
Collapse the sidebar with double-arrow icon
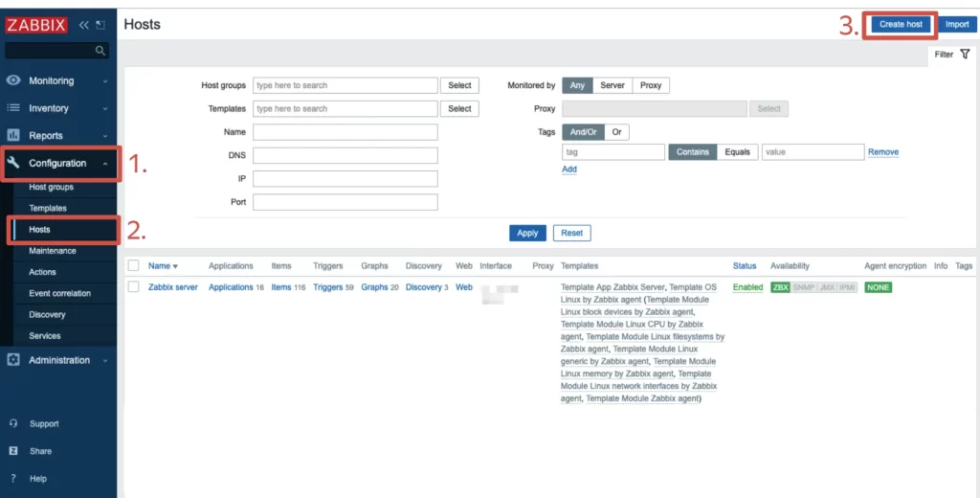tap(84, 25)
